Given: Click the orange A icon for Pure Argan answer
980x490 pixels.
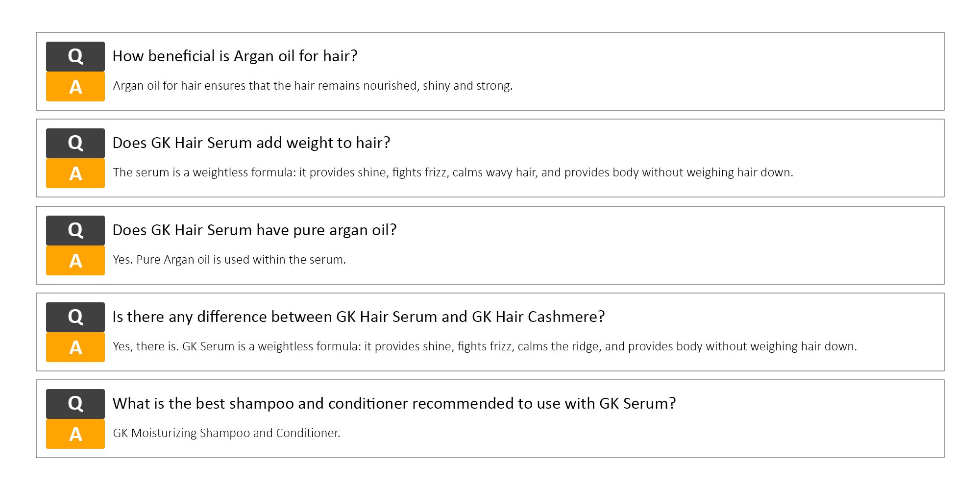Looking at the screenshot, I should coord(75,261).
